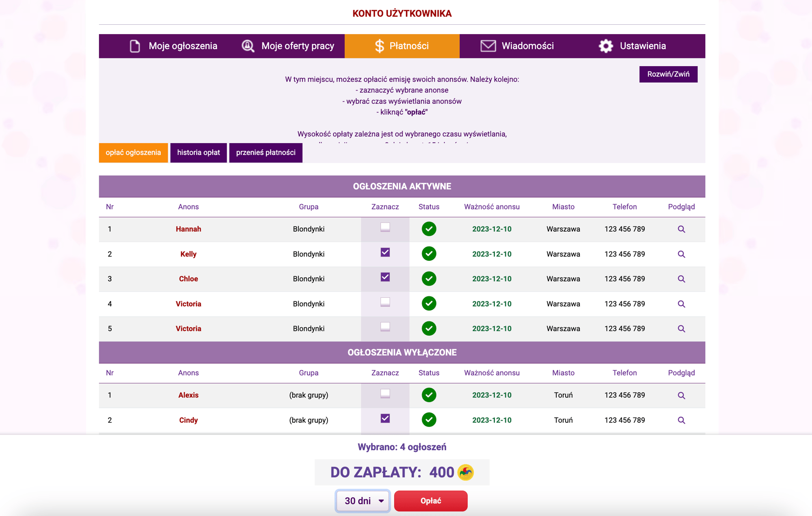The width and height of the screenshot is (812, 516).
Task: Open the Chloe ad name link
Action: tap(188, 279)
